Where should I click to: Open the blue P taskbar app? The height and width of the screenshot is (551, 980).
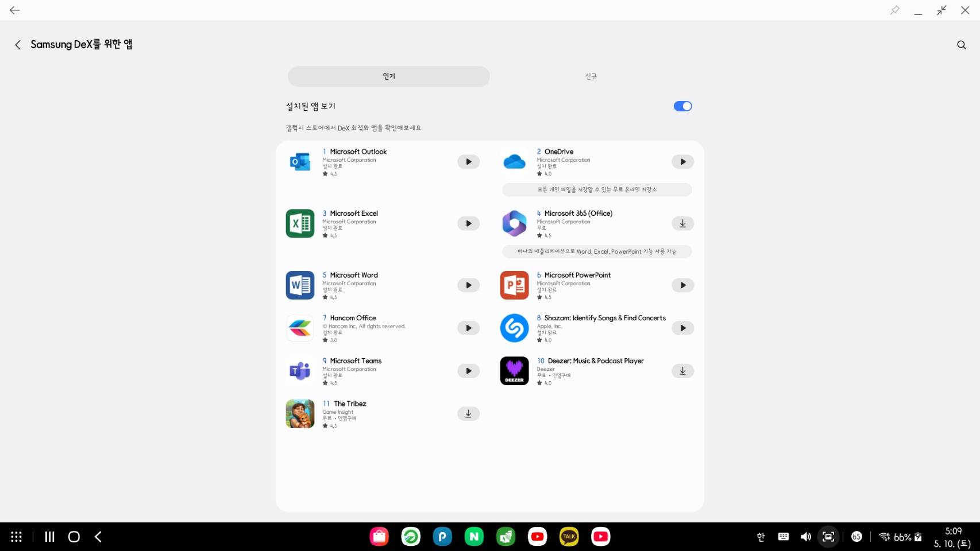[x=442, y=537]
